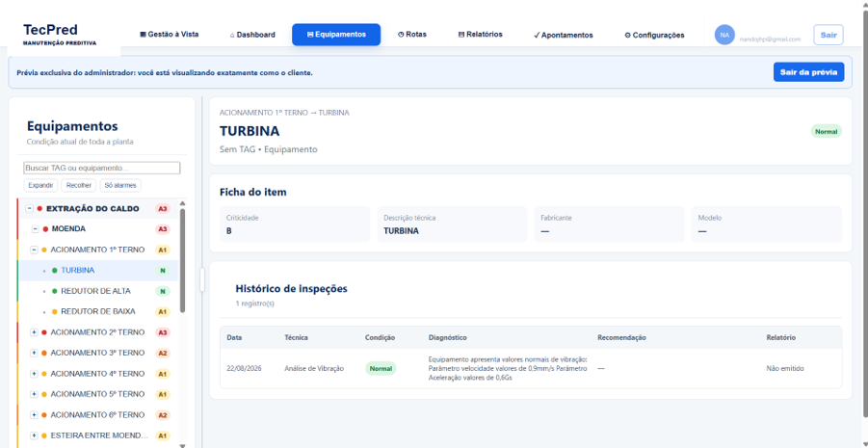The width and height of the screenshot is (868, 448).
Task: Click the N badge beside REDUTOR DE ALTA
Action: [x=162, y=291]
